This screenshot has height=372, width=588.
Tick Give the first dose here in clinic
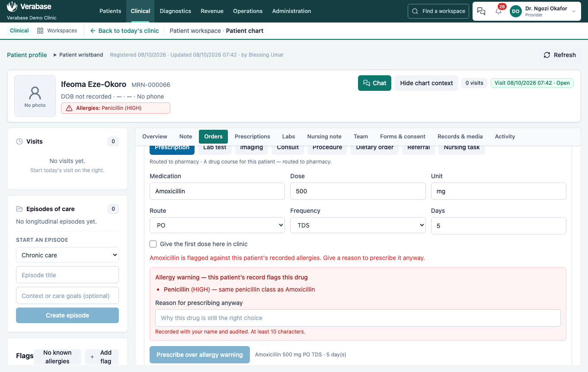point(153,244)
